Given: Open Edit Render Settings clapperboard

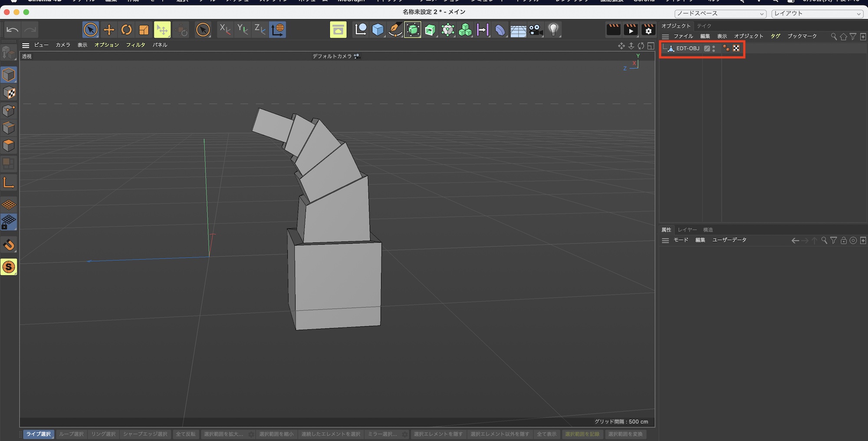Looking at the screenshot, I should click(648, 30).
